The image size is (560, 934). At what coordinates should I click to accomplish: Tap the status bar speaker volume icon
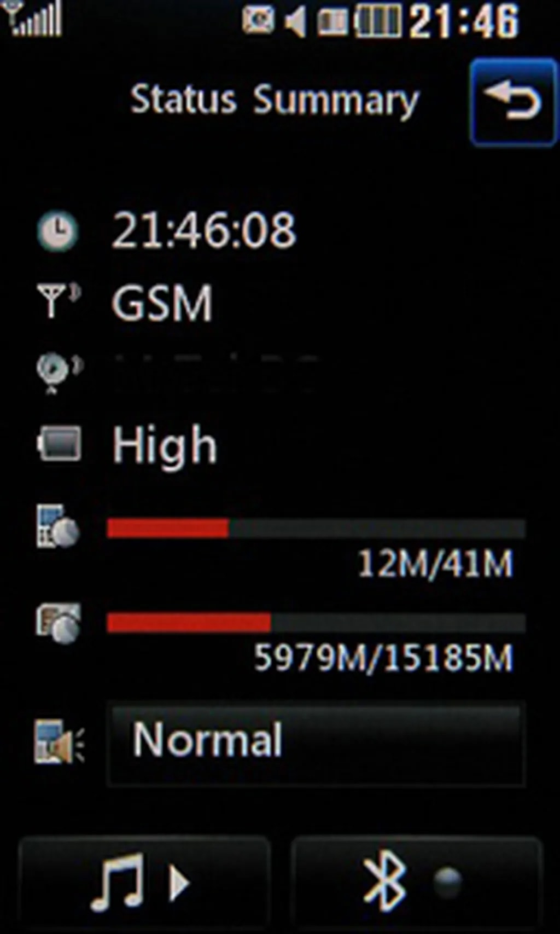click(x=295, y=22)
